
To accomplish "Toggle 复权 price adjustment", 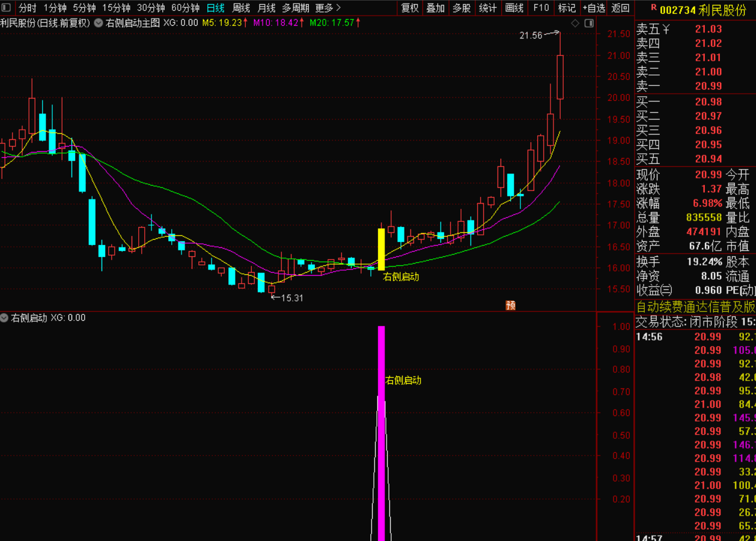I will pos(410,8).
